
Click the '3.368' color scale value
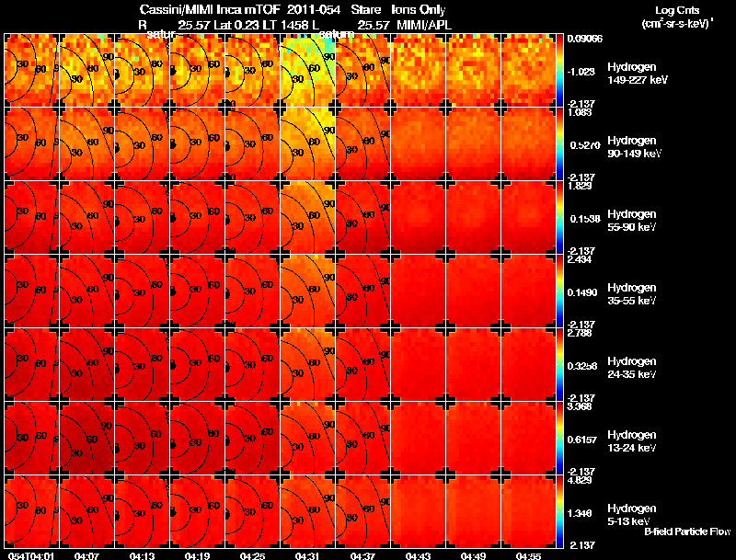tap(580, 406)
